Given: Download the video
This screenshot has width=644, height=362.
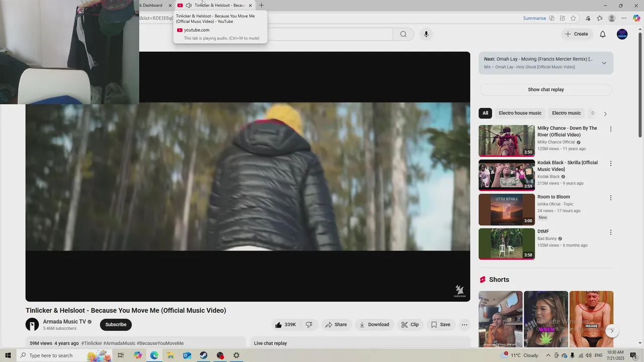Looking at the screenshot, I should click(374, 325).
